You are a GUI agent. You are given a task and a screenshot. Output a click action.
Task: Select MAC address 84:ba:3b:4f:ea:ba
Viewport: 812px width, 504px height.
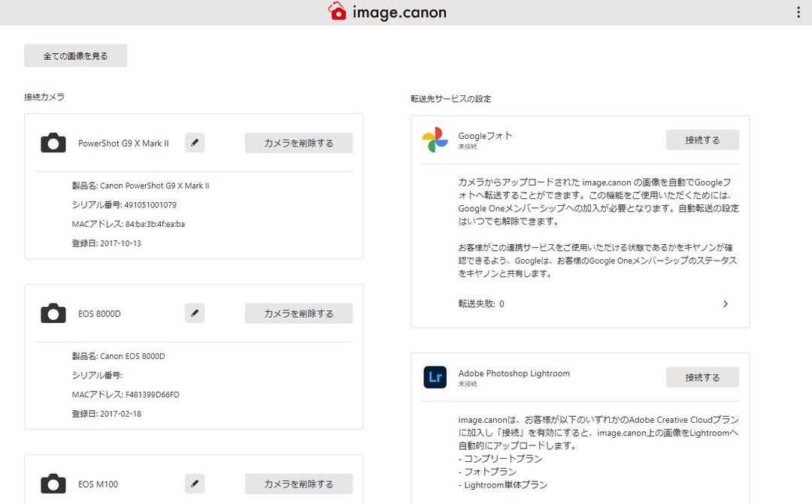pos(155,224)
